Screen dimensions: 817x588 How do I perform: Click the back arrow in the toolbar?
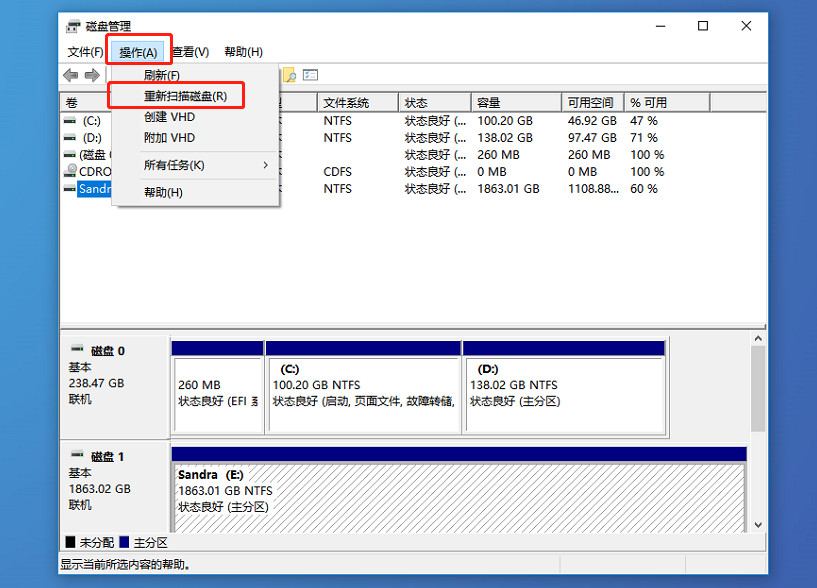(70, 76)
